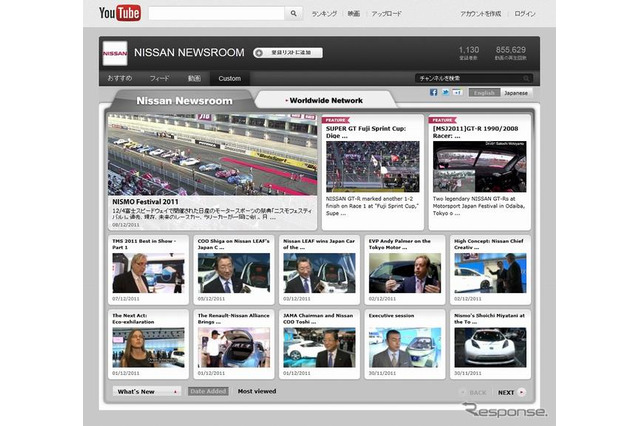Click the 855,629 view count

(x=511, y=50)
